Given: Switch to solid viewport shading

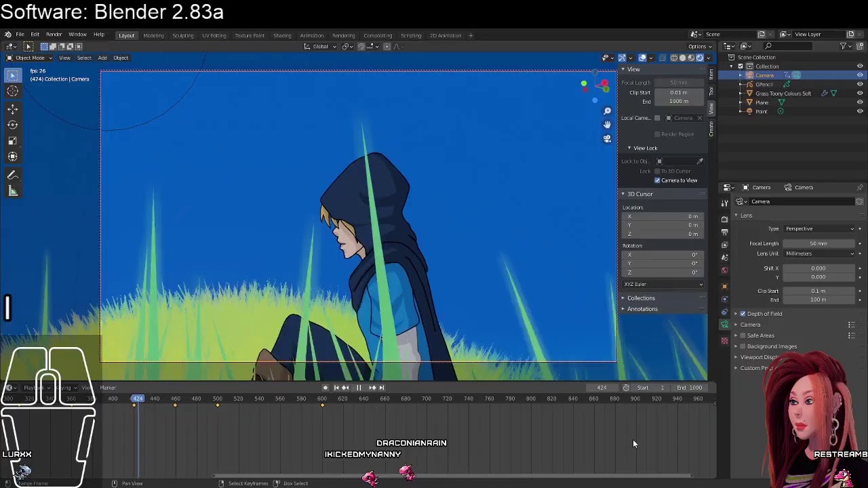Looking at the screenshot, I should (x=682, y=58).
